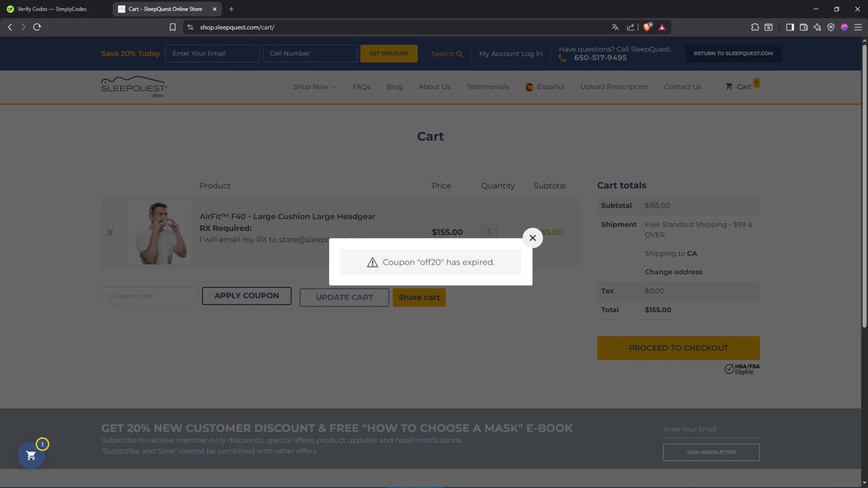Reload the cart page
The image size is (868, 488).
tap(37, 27)
